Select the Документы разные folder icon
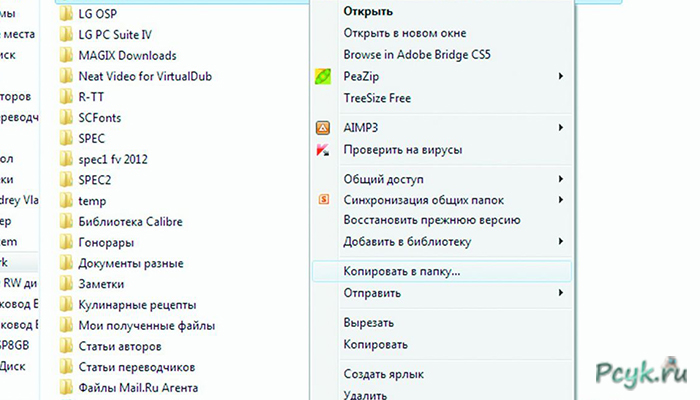The image size is (700, 400). pyautogui.click(x=66, y=263)
